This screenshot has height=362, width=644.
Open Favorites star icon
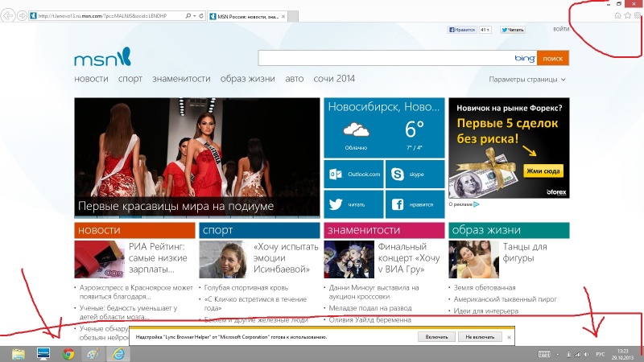click(x=627, y=15)
